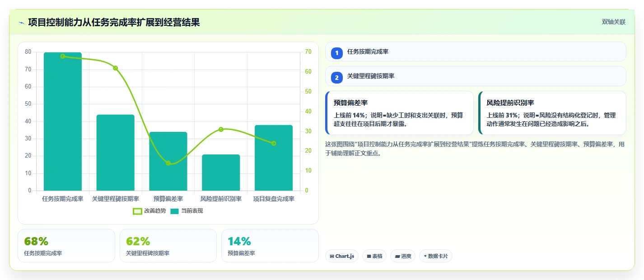Open the 风险提前识别率 description card
The height and width of the screenshot is (280, 644).
click(x=552, y=113)
